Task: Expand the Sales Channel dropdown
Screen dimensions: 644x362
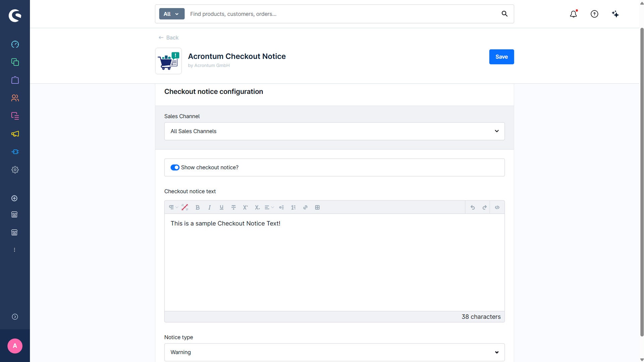Action: click(x=334, y=131)
